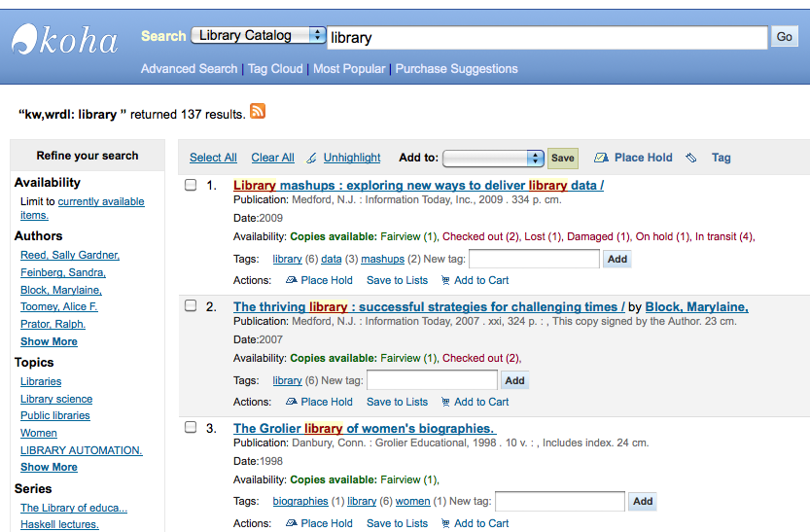Open the Add to dropdown
Screen dimensions: 810x532
(493, 158)
